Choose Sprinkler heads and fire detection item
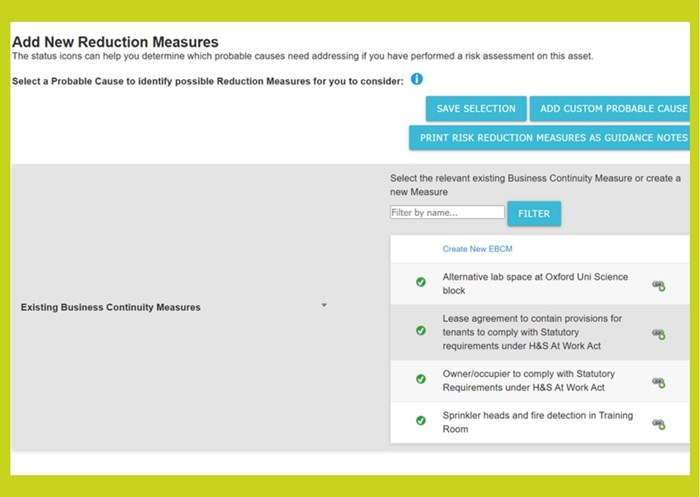The height and width of the screenshot is (497, 700). [540, 422]
